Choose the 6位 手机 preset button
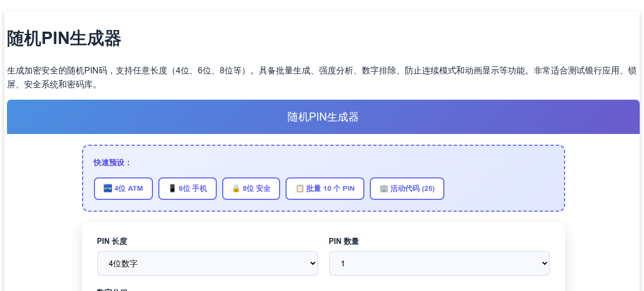644x291 pixels. [187, 189]
